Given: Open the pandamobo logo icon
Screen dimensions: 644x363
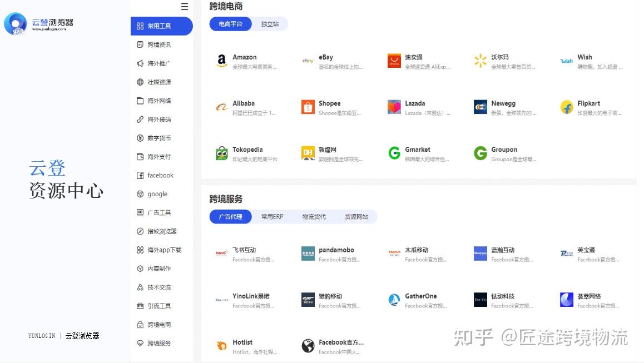Looking at the screenshot, I should [308, 254].
